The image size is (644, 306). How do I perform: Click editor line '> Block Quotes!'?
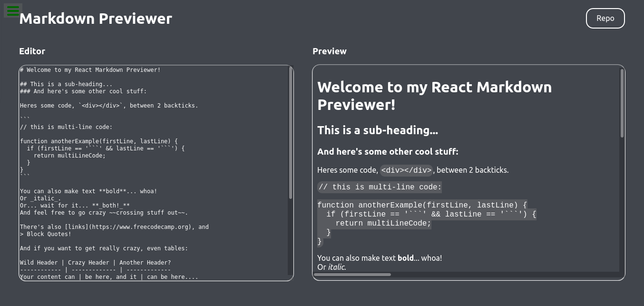pos(46,234)
